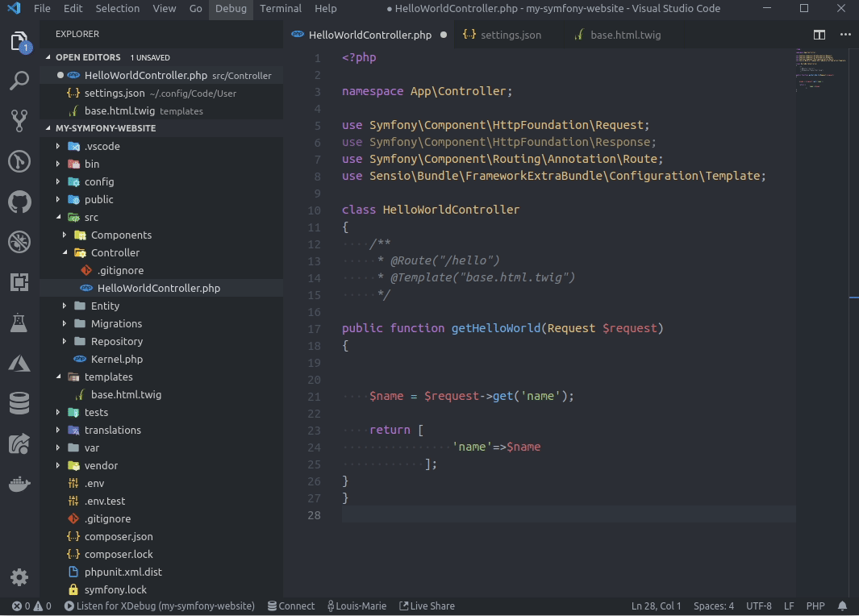
Task: Click Listen for XDebug in status bar
Action: (x=160, y=606)
